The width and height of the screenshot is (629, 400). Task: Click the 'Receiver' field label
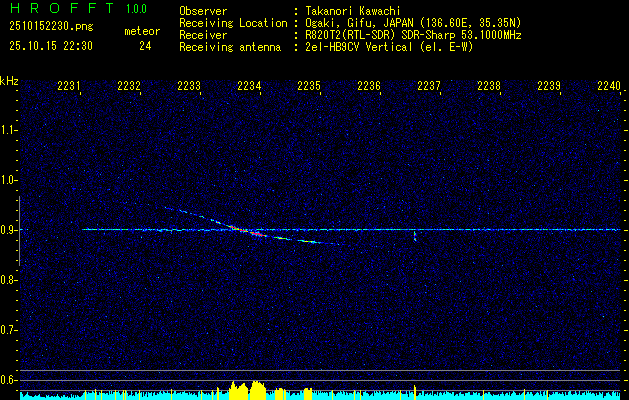203,35
